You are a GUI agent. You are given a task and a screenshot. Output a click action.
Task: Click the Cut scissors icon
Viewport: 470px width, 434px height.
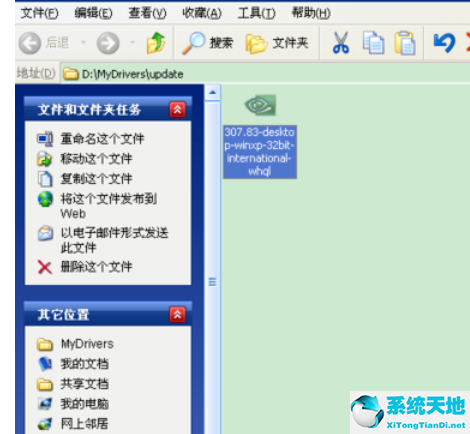point(341,43)
